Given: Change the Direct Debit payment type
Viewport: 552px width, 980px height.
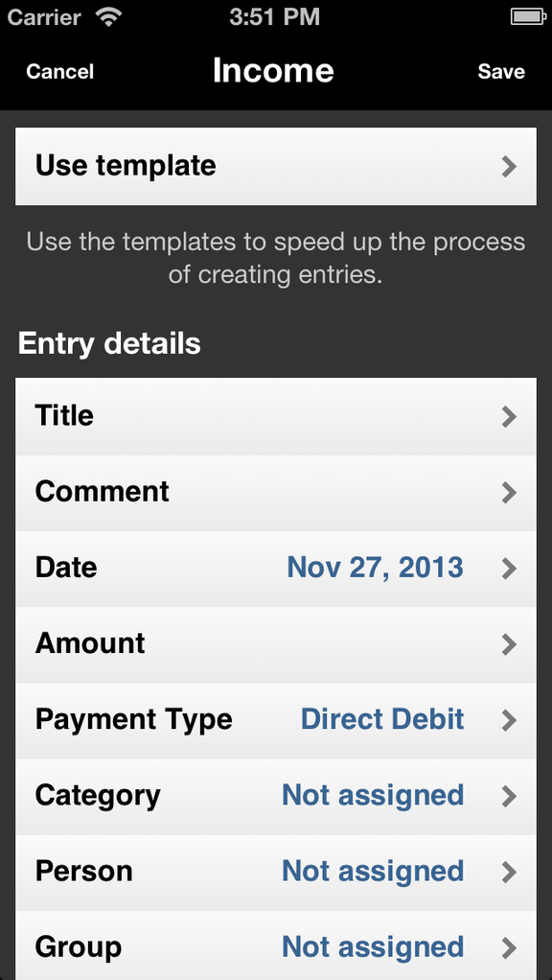Looking at the screenshot, I should click(x=382, y=719).
